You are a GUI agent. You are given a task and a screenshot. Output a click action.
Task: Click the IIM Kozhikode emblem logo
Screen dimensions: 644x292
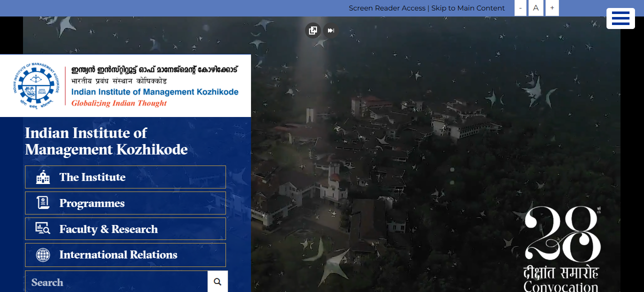tap(35, 85)
